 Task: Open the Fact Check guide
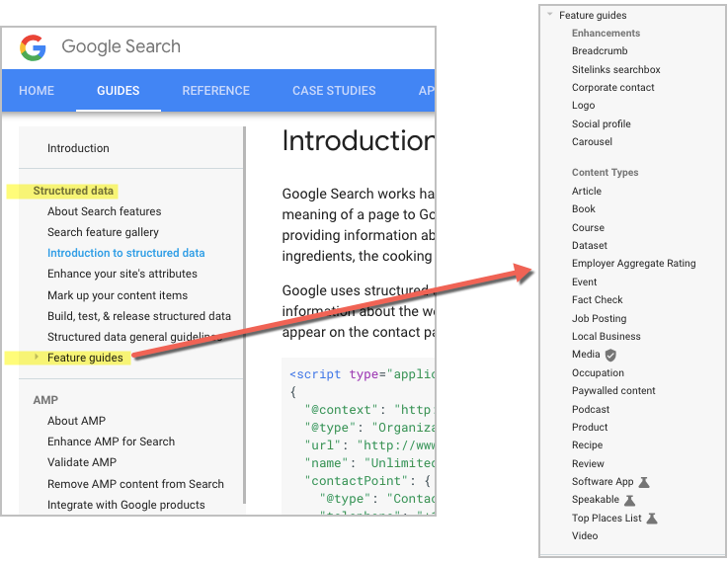[597, 300]
